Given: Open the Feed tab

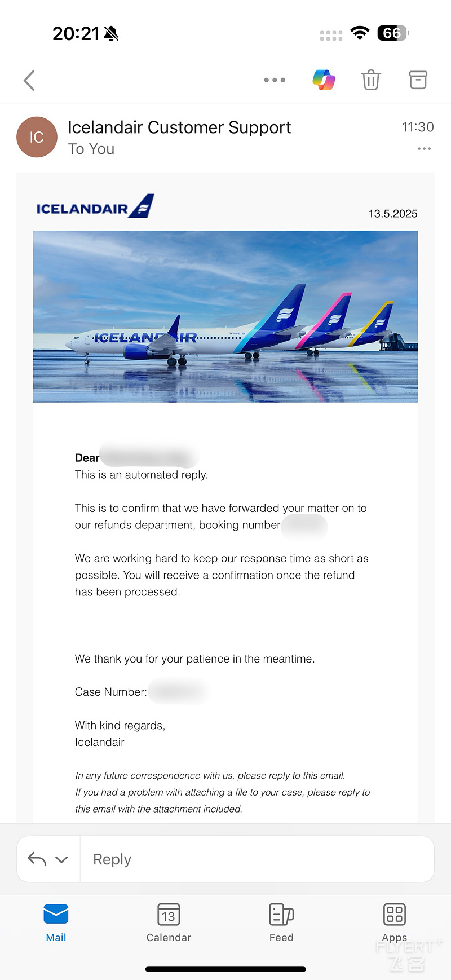Looking at the screenshot, I should click(281, 923).
